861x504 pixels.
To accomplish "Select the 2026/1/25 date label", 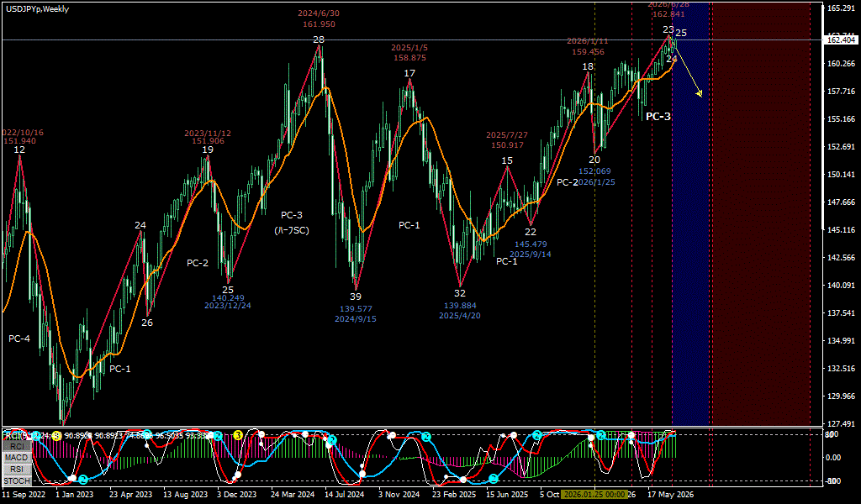I will click(x=594, y=182).
